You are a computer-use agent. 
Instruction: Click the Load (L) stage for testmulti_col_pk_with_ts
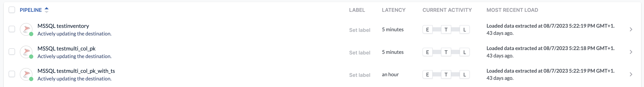464,75
